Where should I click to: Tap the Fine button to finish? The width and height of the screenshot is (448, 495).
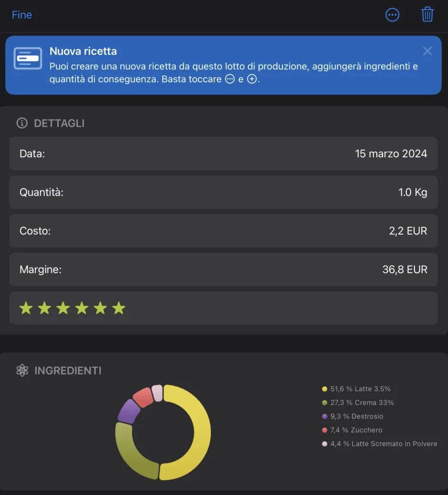coord(22,15)
